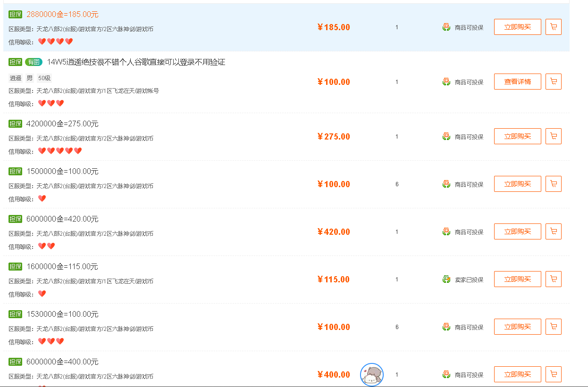Open the 1600000金=115.00元 listing link
The image size is (588, 387).
click(62, 267)
